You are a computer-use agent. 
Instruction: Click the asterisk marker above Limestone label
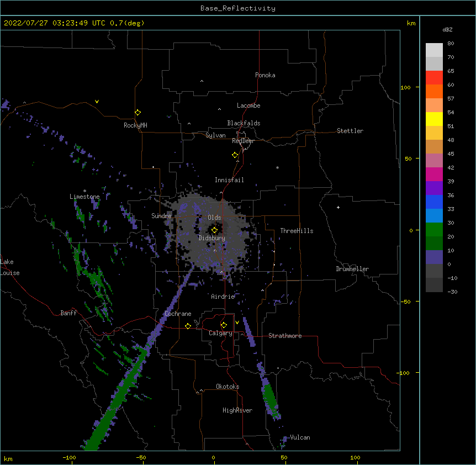pyautogui.click(x=84, y=191)
